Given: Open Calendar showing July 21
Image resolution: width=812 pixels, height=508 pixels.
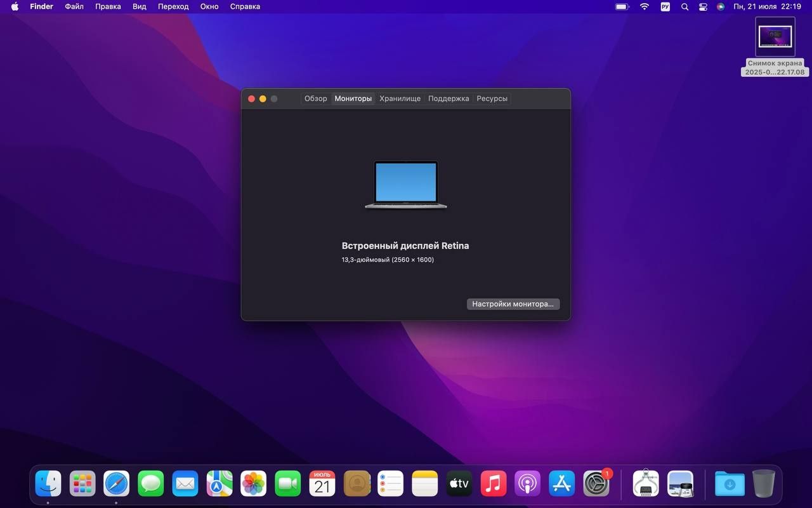Looking at the screenshot, I should (322, 484).
